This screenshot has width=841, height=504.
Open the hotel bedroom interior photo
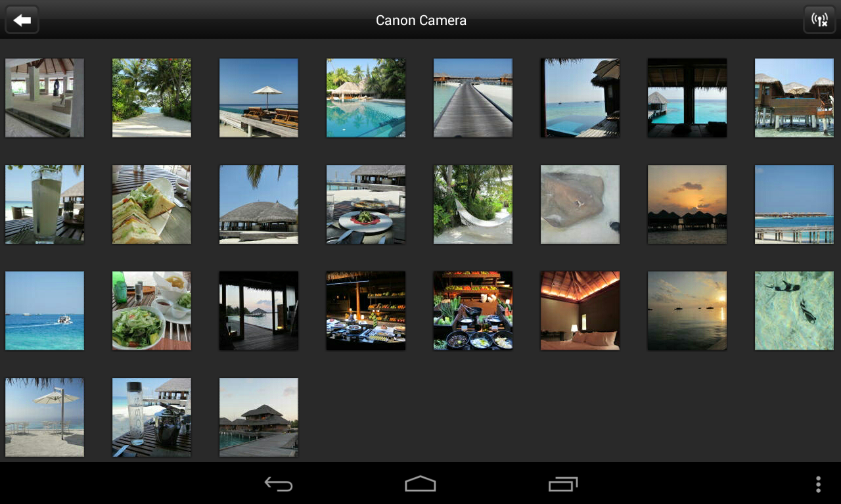coord(580,310)
